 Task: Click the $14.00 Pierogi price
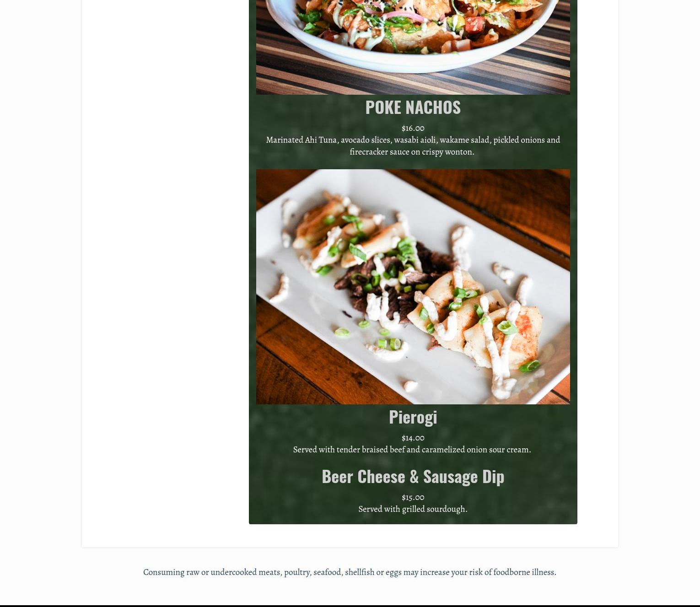click(x=413, y=438)
